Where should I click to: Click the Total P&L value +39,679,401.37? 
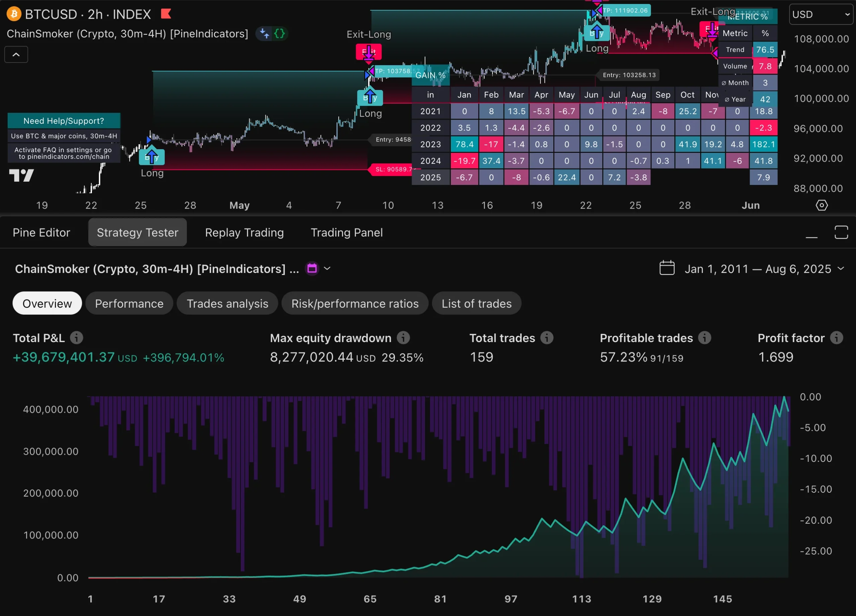(64, 357)
